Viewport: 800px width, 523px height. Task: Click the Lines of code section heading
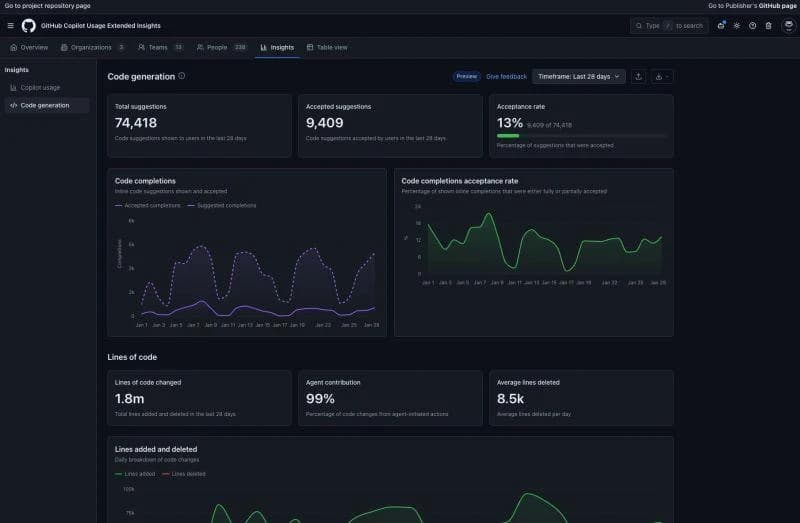(x=132, y=357)
